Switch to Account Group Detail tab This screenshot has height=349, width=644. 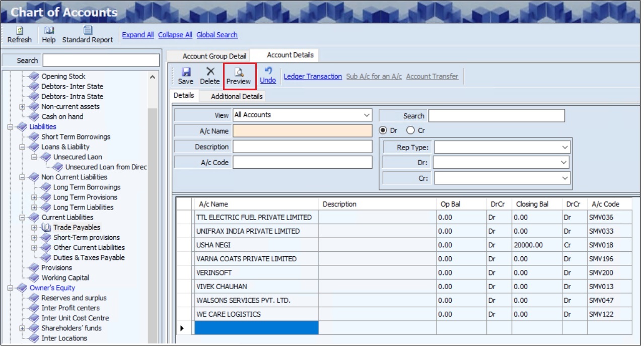pyautogui.click(x=214, y=56)
